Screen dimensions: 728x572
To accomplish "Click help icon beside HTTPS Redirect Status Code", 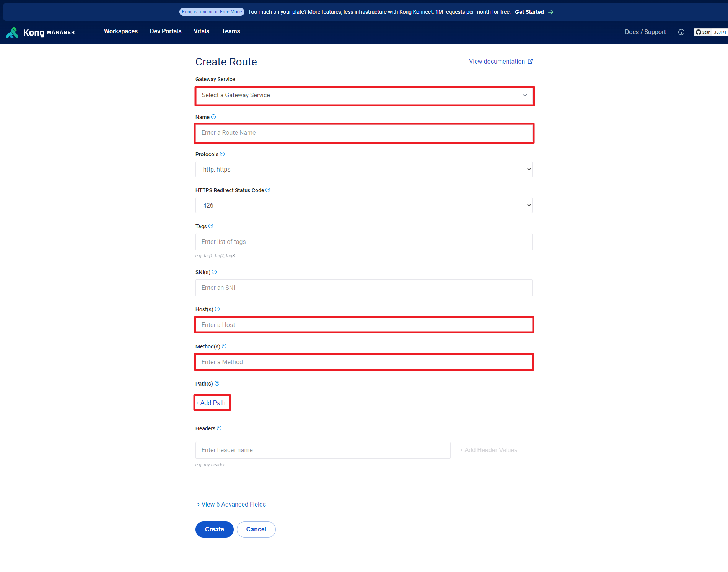I will click(268, 190).
